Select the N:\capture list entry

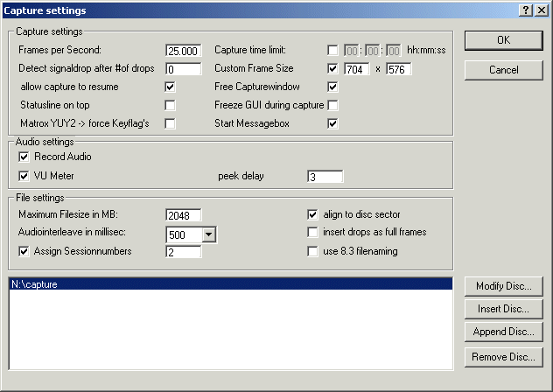point(231,284)
